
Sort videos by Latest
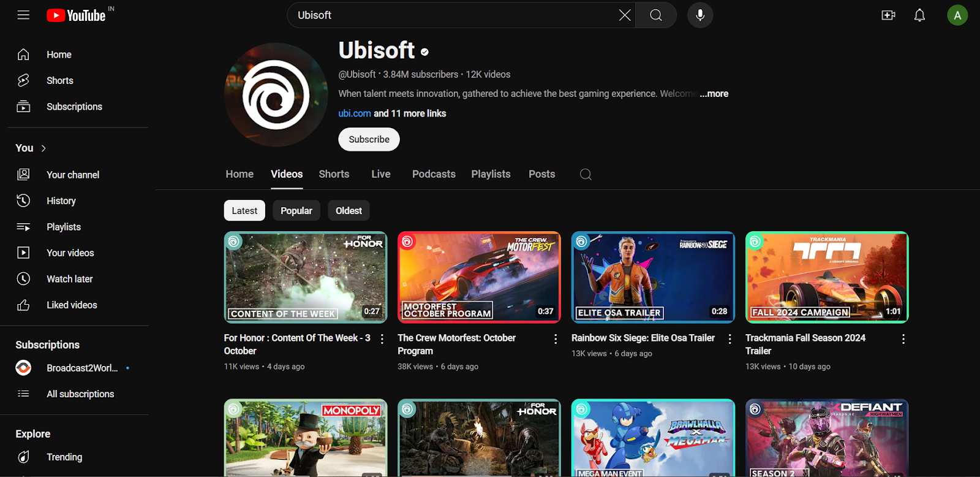(x=244, y=211)
